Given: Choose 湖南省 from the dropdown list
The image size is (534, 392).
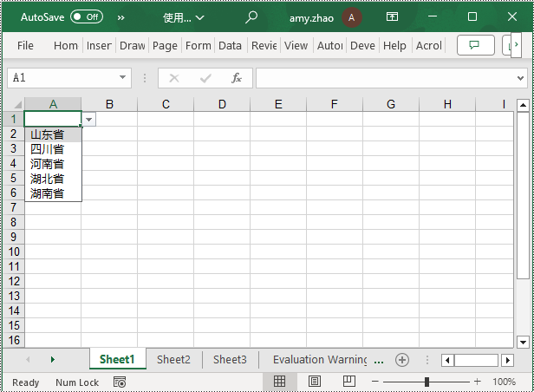Looking at the screenshot, I should coord(53,193).
